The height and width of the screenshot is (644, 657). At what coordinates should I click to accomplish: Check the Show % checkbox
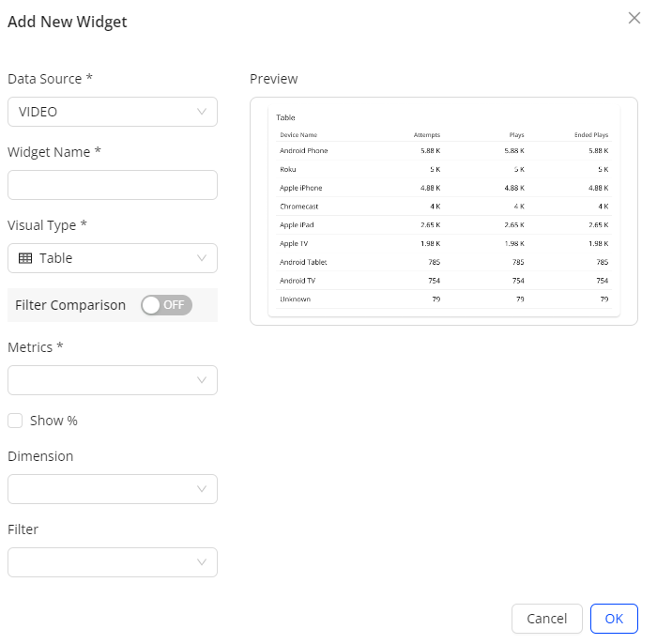(x=15, y=421)
